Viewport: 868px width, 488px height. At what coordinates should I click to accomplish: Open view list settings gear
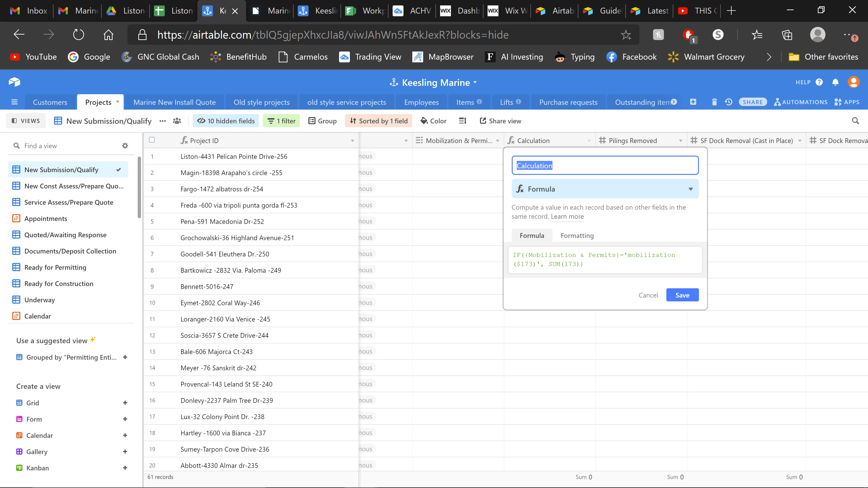[125, 146]
